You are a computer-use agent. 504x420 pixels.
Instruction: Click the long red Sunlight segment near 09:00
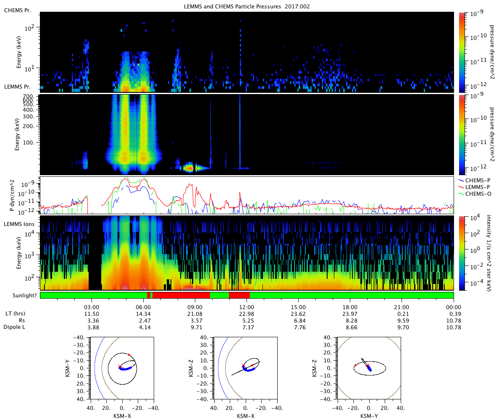click(x=181, y=295)
